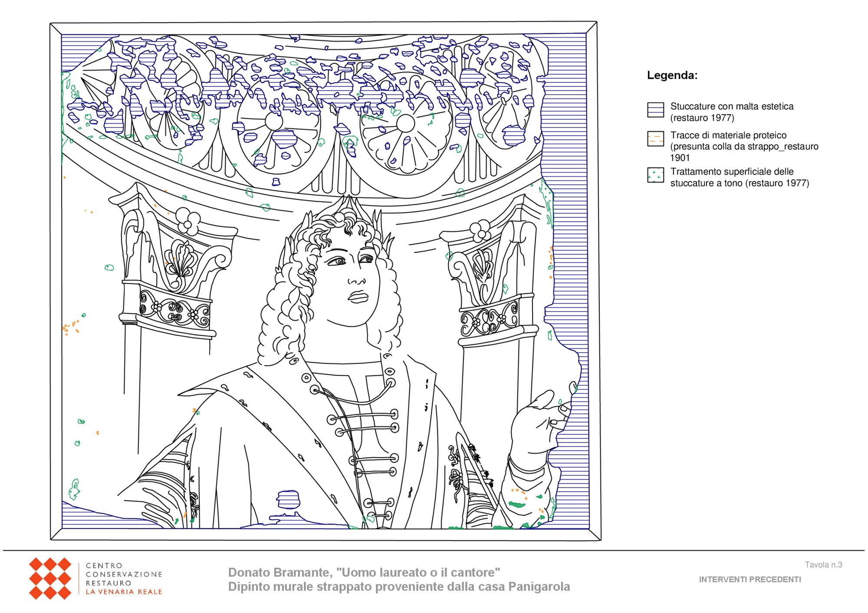Click 'Tracce di materiale proteico' text
The image size is (868, 613).
pos(728,135)
